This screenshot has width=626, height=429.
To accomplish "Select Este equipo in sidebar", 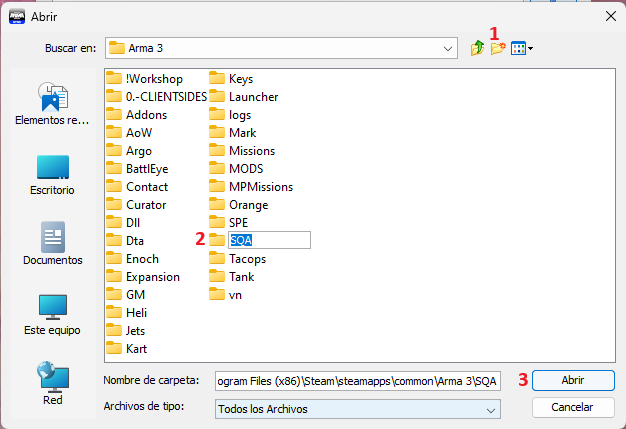I will point(52,315).
